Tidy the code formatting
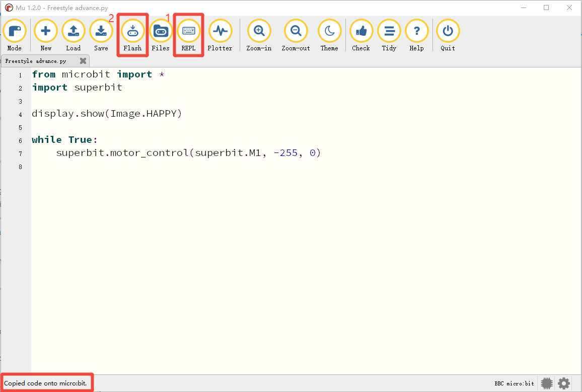Screen dimensions: 582x392 (389, 36)
